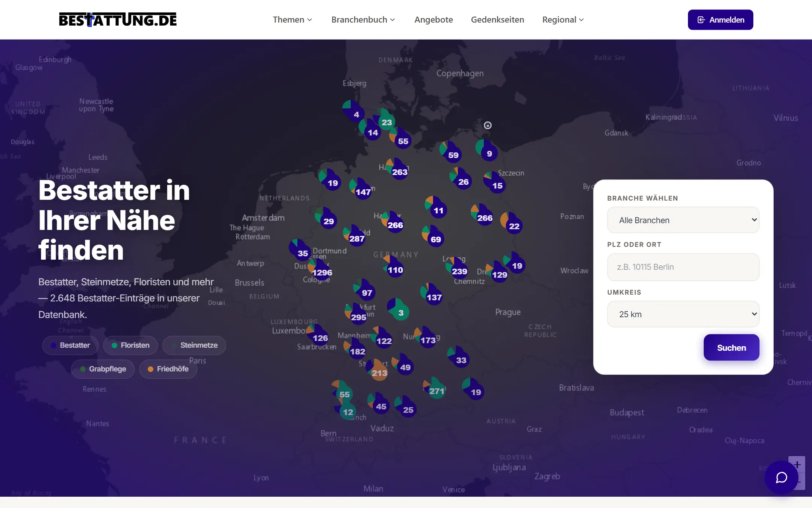Click the 4 cluster marker near Esbjerg
The height and width of the screenshot is (508, 812).
(x=354, y=111)
